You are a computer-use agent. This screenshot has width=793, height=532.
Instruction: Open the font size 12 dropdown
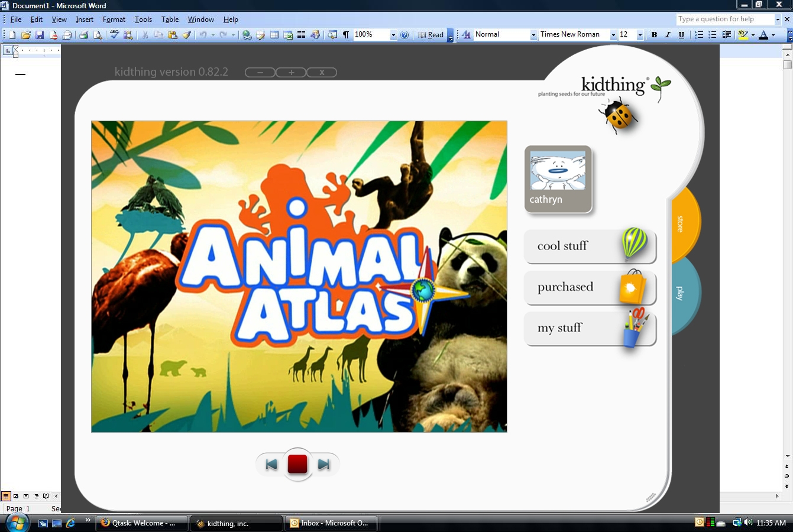coord(640,35)
